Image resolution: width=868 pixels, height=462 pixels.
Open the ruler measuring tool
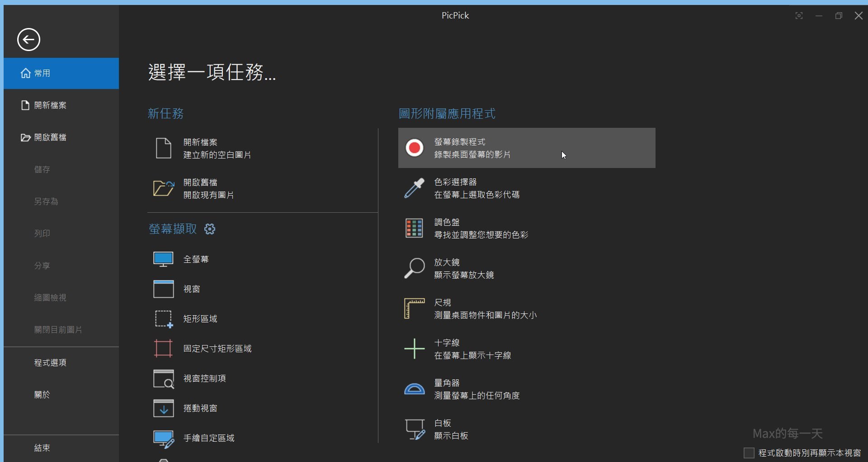443,308
